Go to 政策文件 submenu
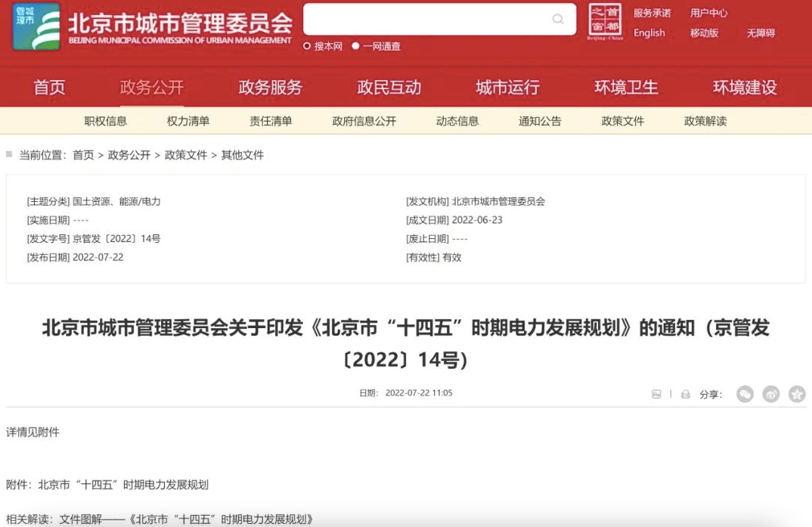The image size is (812, 527). point(623,121)
